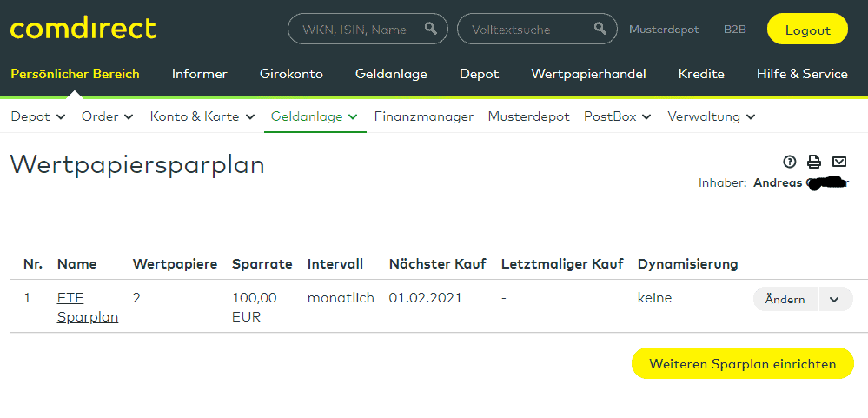The width and height of the screenshot is (868, 418).
Task: Click the printer icon
Action: (x=814, y=162)
